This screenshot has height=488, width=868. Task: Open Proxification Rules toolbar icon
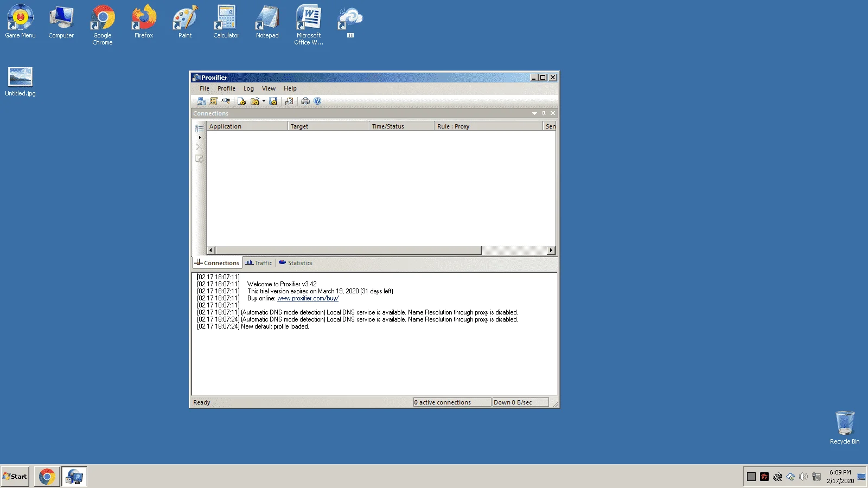click(214, 101)
